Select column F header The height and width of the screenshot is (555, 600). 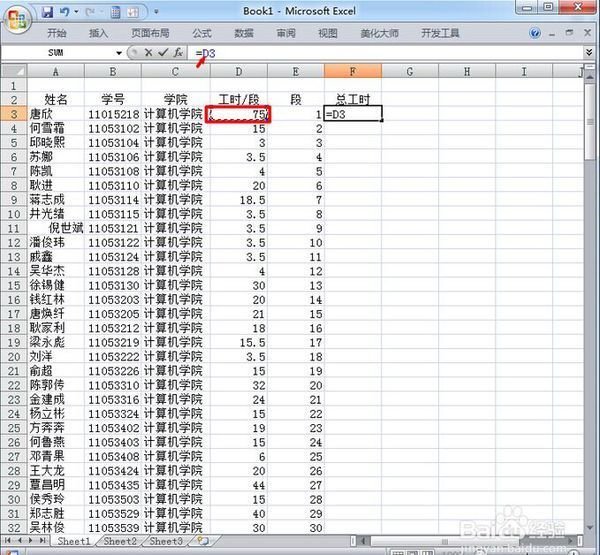click(x=353, y=71)
